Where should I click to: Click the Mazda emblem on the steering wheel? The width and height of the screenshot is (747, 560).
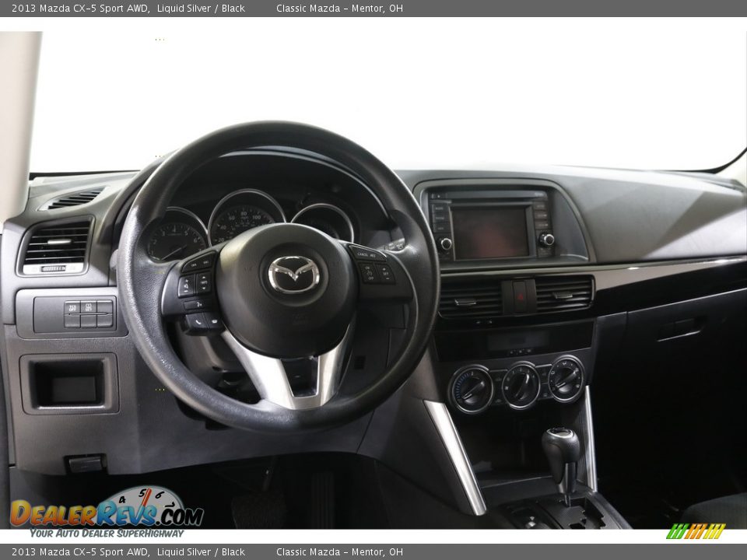tap(292, 274)
